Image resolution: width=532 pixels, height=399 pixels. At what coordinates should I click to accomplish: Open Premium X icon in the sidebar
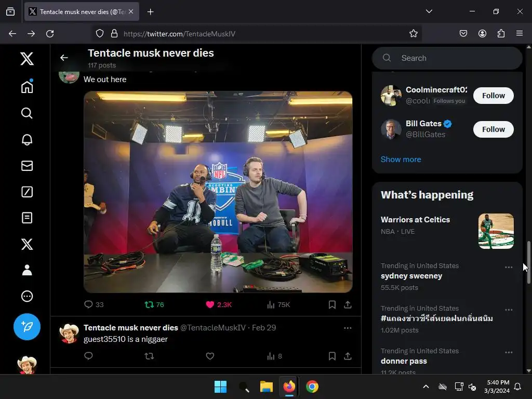[27, 244]
